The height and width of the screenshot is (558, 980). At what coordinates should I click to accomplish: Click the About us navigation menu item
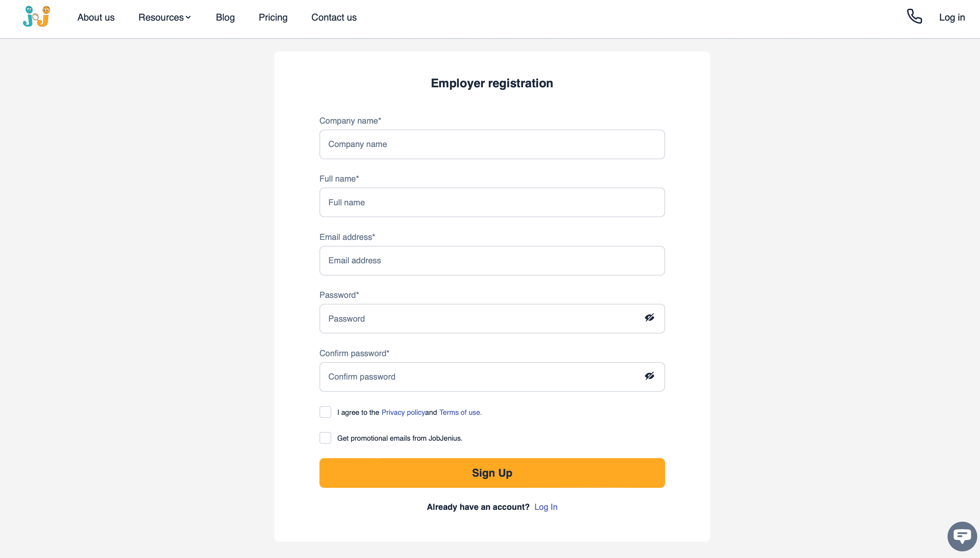[96, 17]
